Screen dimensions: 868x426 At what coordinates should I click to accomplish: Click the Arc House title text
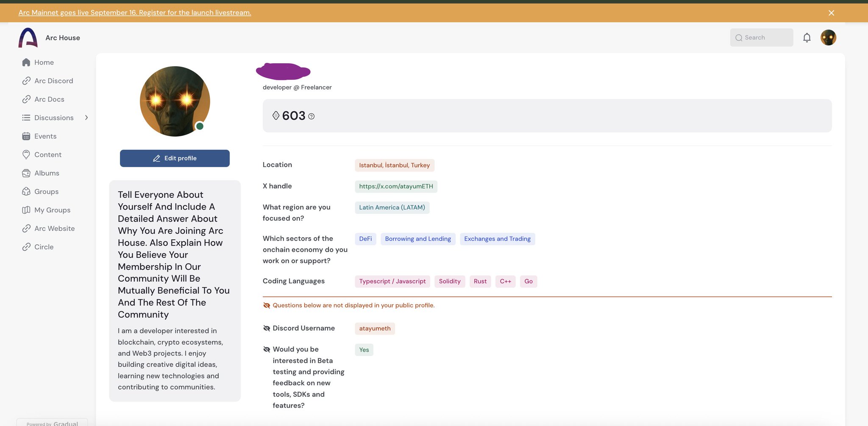tap(63, 38)
